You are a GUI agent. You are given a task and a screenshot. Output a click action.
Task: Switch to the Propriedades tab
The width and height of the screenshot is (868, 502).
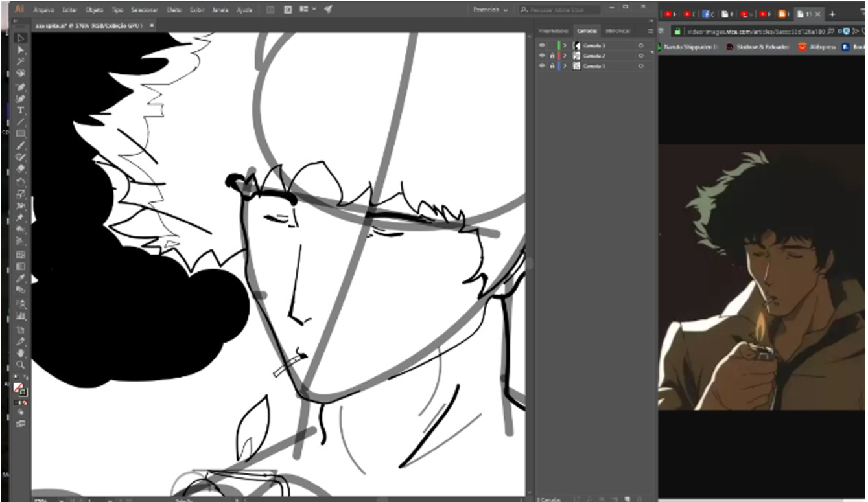[554, 31]
